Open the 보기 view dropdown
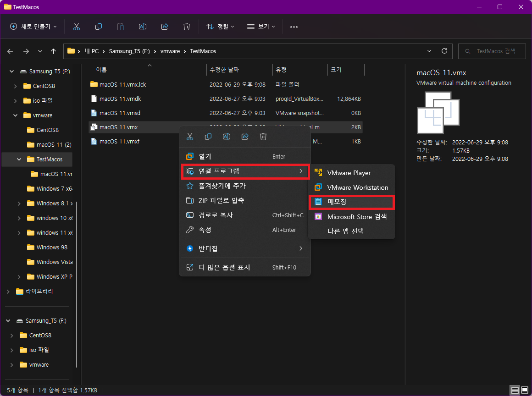The height and width of the screenshot is (396, 532). click(261, 27)
